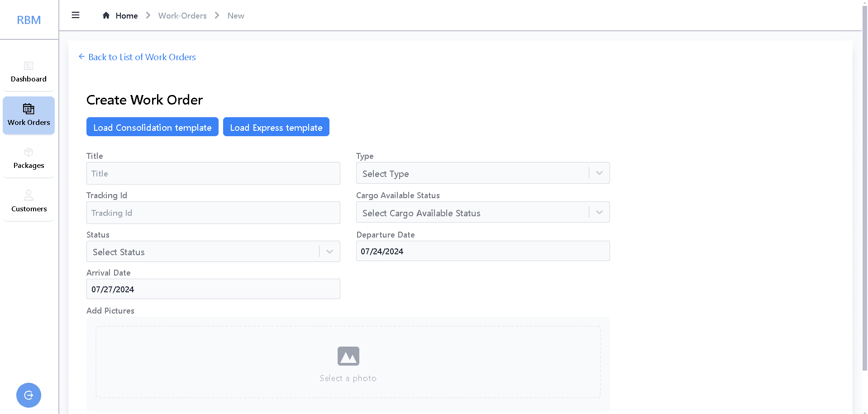This screenshot has width=868, height=414.
Task: Open Packages in the sidebar
Action: [x=29, y=159]
